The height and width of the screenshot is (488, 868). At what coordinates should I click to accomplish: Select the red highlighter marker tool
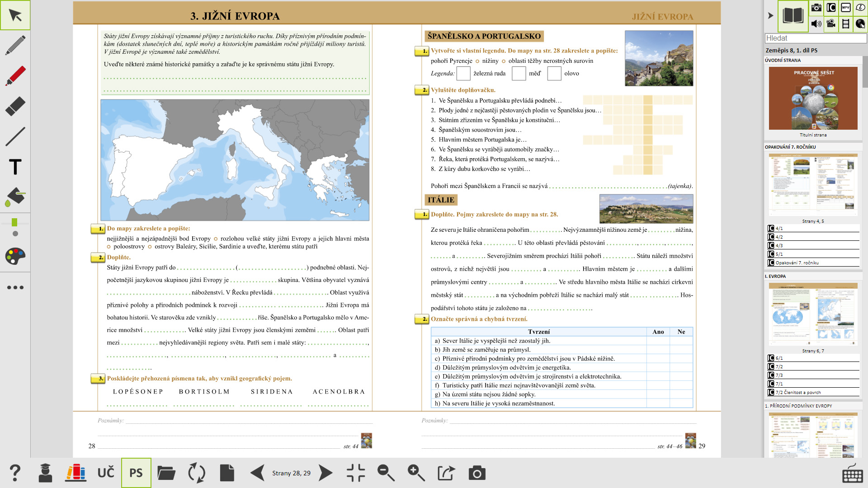[15, 75]
